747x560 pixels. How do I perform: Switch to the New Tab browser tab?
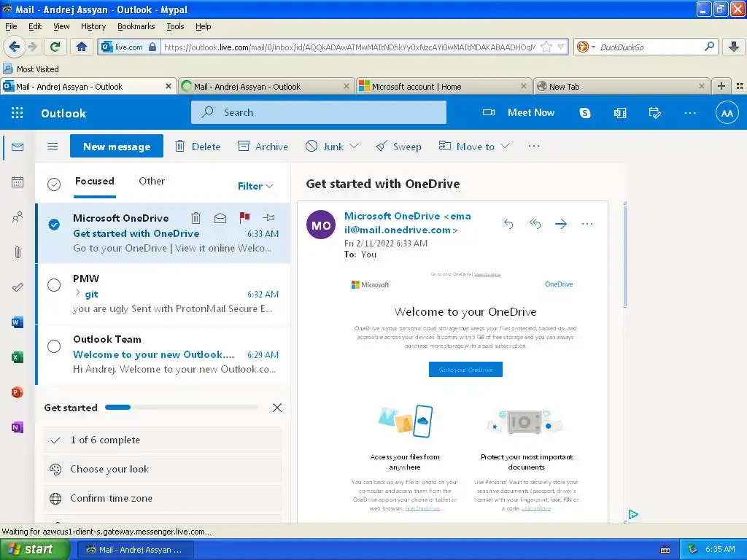pyautogui.click(x=621, y=86)
